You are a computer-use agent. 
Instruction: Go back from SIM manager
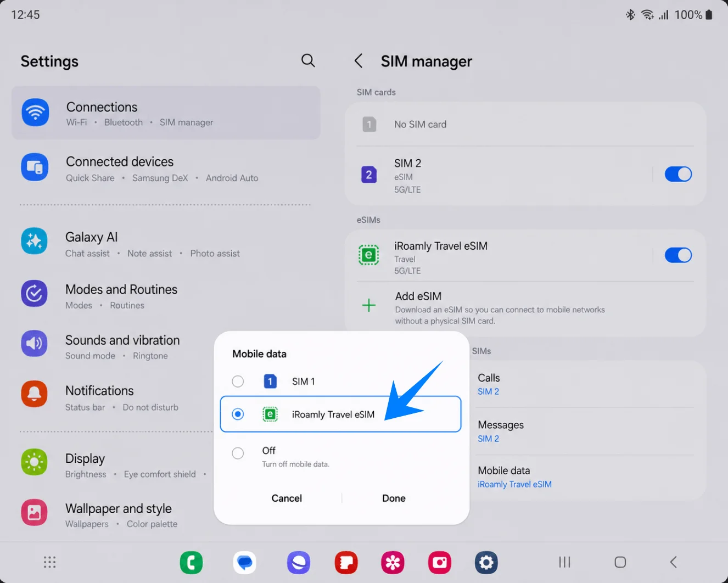click(359, 61)
